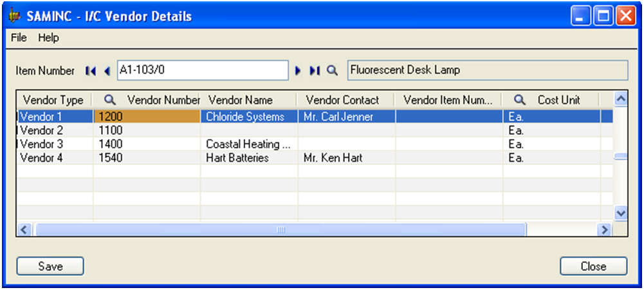Click the Vendor Name column header
644x290 pixels.
tap(248, 100)
